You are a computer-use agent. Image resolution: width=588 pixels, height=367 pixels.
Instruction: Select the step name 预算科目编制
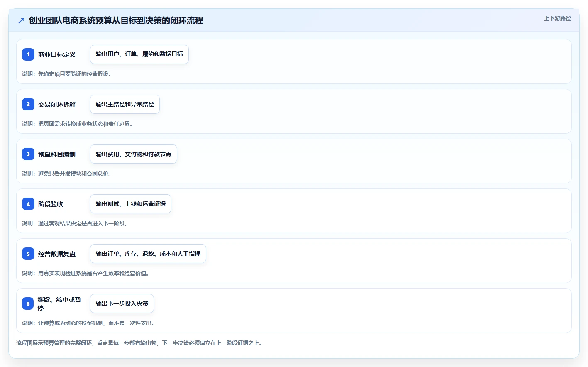[57, 154]
